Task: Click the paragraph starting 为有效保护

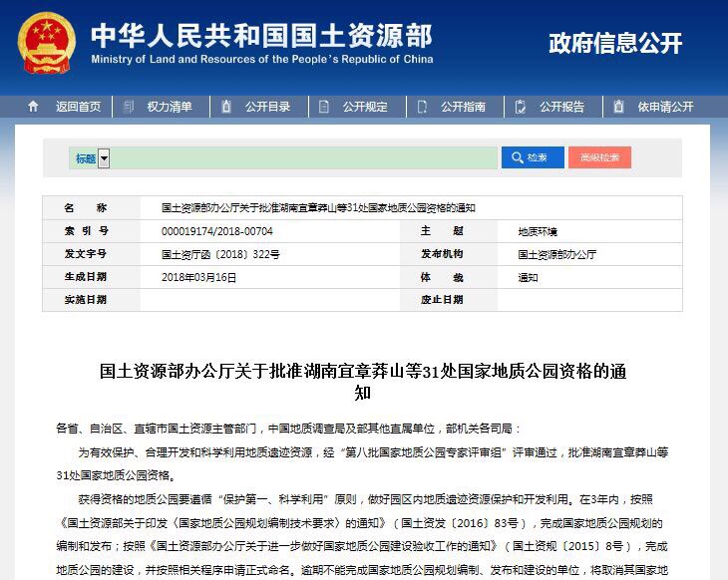Action: [362, 463]
